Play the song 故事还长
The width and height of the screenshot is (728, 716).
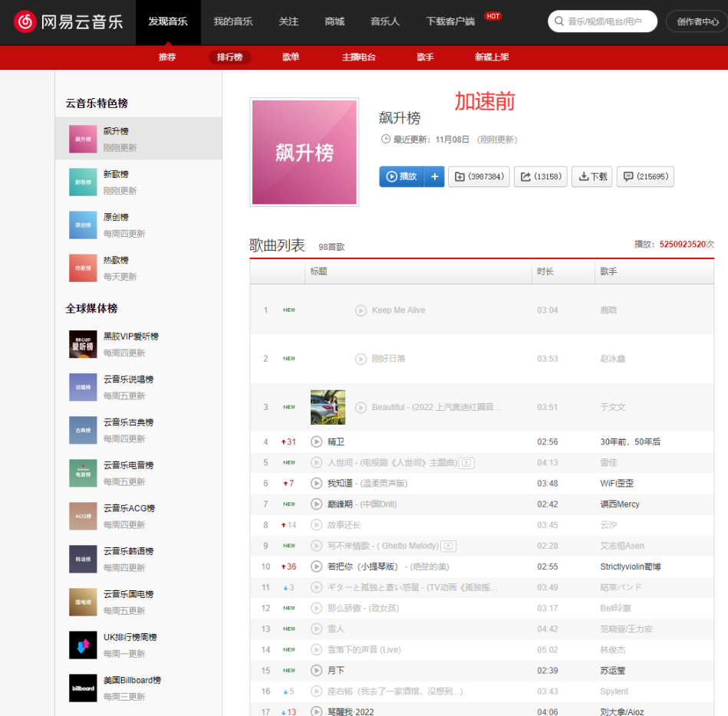tap(316, 525)
